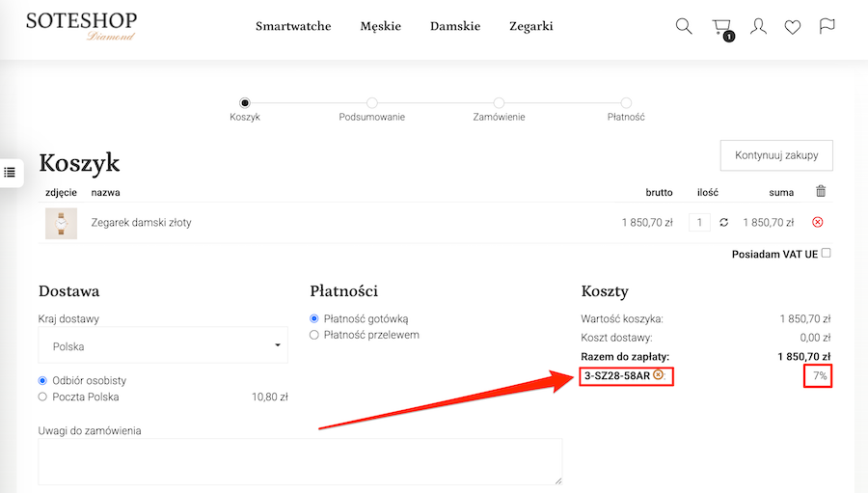This screenshot has height=493, width=868.
Task: Click the Uwagi do zamówienia text area
Action: coord(300,461)
